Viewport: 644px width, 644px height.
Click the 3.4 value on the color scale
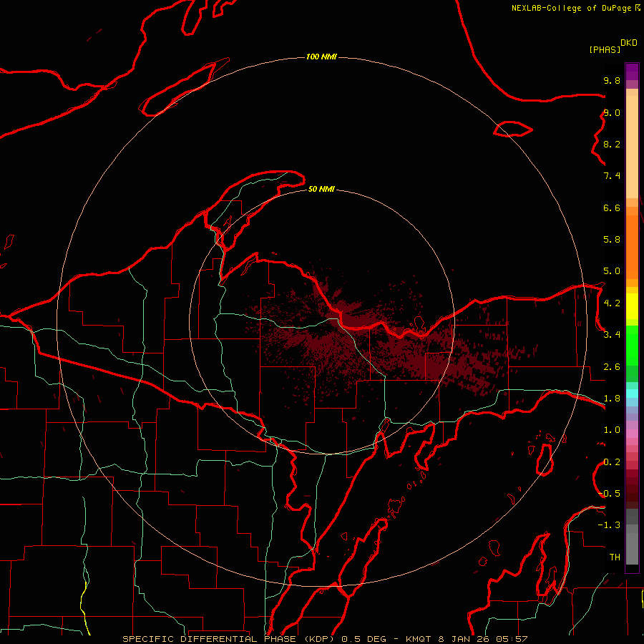(612, 335)
